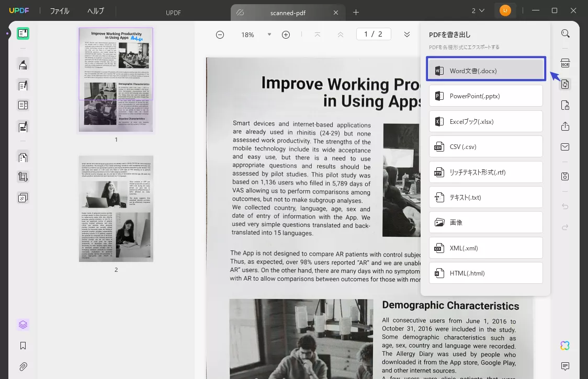
Task: Open the Watermark and background tool
Action: coord(23,198)
